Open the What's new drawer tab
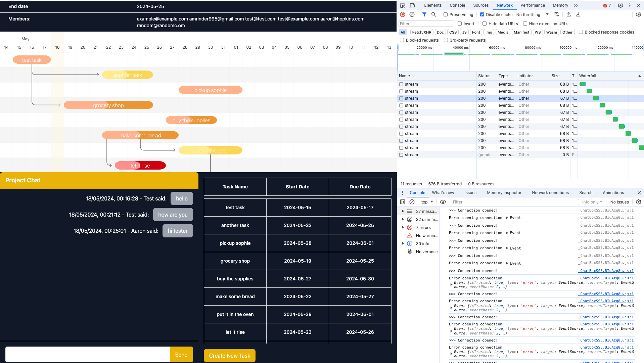This screenshot has height=363, width=644. (443, 193)
